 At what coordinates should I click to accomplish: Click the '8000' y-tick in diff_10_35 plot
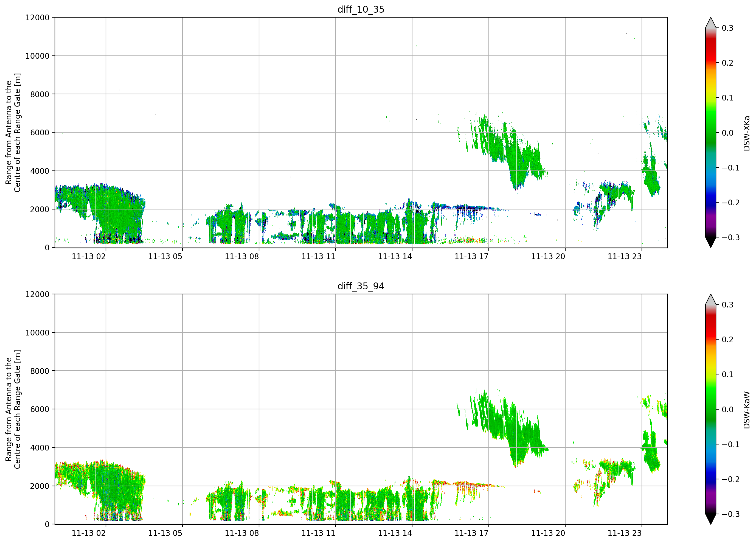tap(40, 94)
